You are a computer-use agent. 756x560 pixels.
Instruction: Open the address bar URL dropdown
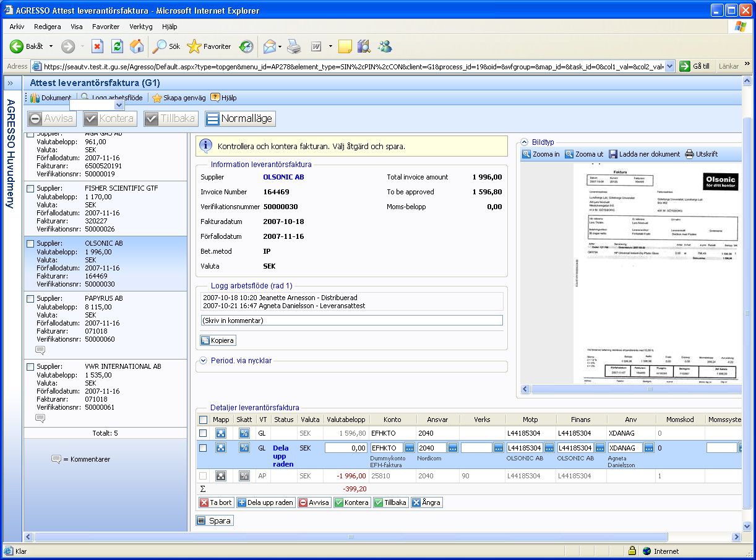[670, 66]
